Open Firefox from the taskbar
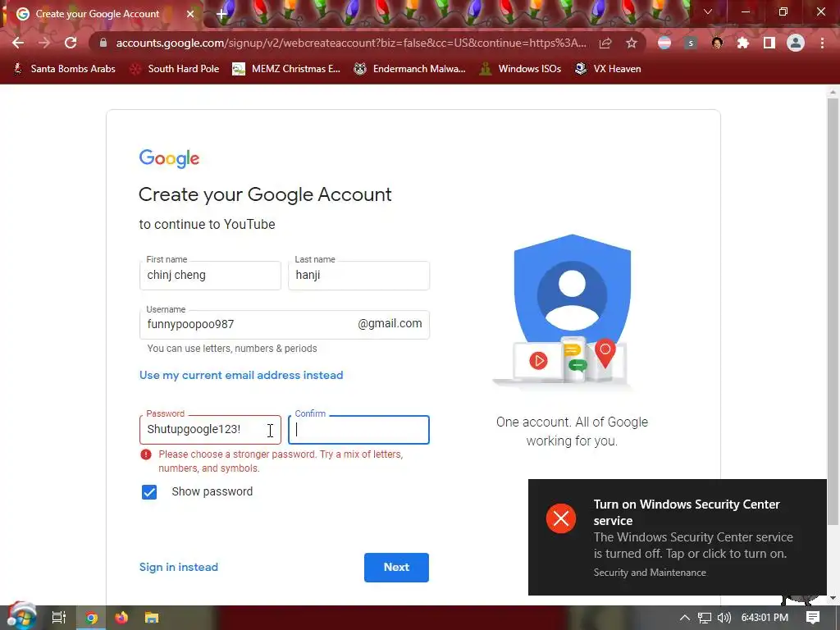840x630 pixels. click(x=121, y=618)
